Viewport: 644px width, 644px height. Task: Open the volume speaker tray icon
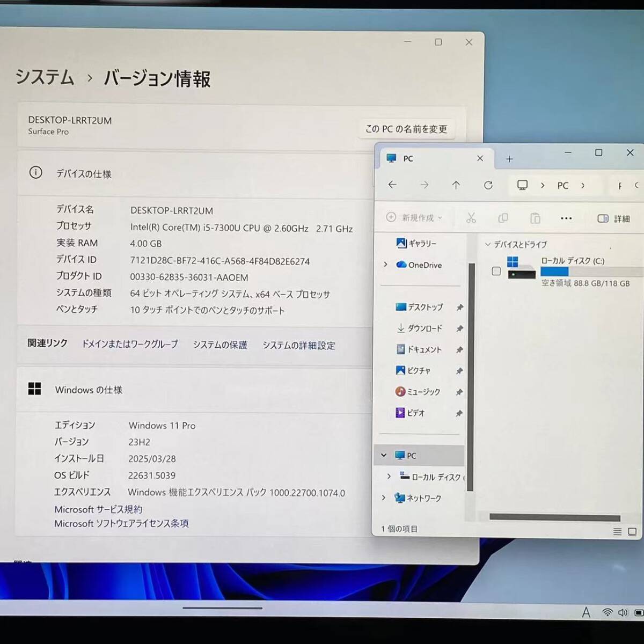(x=623, y=612)
